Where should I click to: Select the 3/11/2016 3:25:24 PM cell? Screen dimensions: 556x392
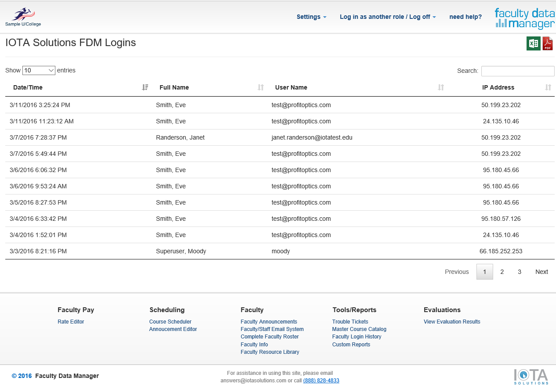(40, 105)
